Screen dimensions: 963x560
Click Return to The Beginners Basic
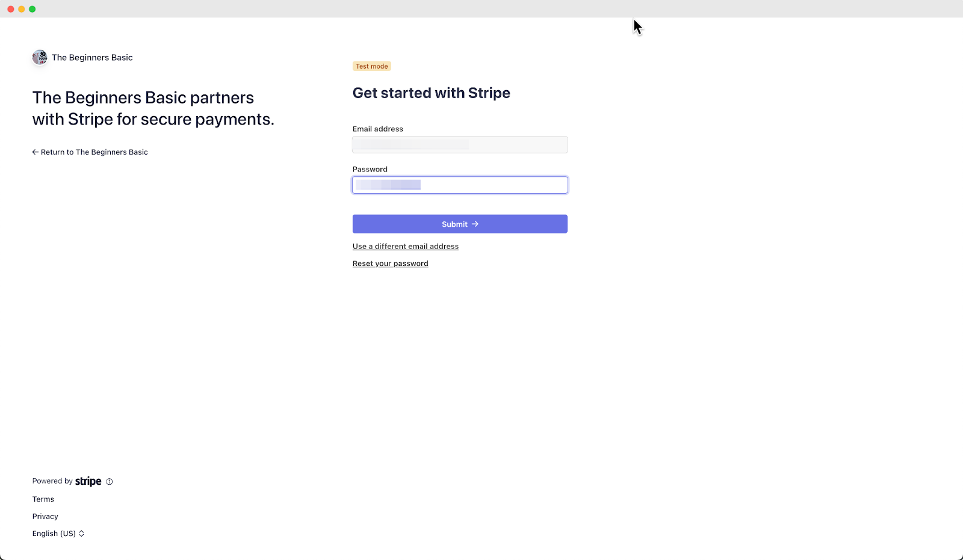coord(94,152)
